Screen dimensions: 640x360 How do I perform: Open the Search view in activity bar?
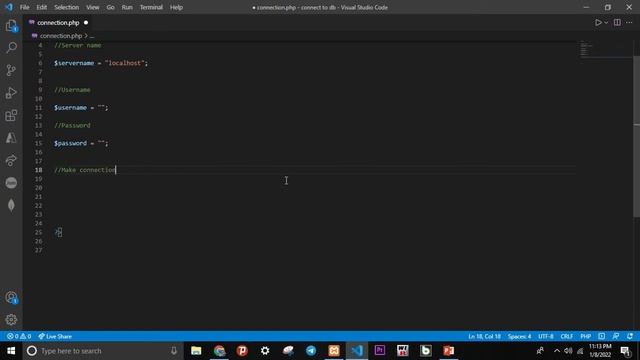[11, 48]
